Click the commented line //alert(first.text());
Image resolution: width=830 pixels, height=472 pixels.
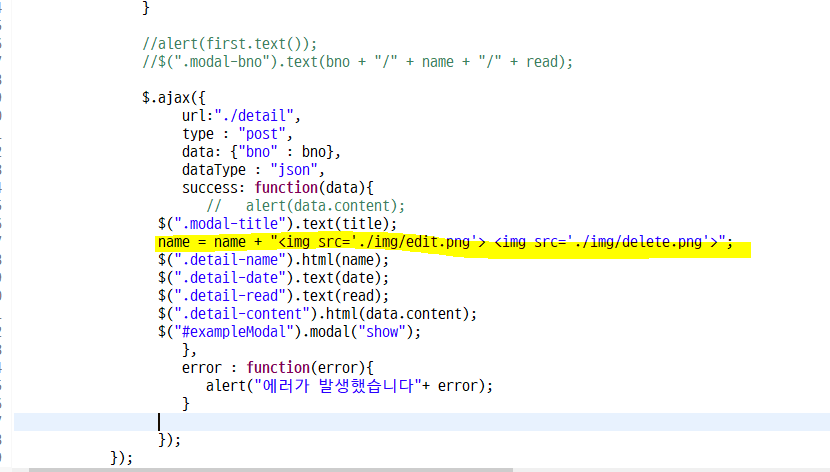(x=229, y=43)
